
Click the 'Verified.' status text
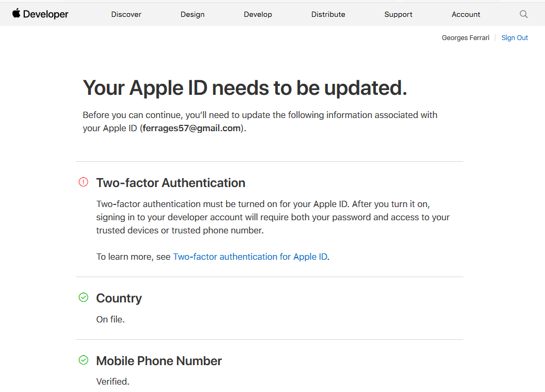click(x=113, y=381)
